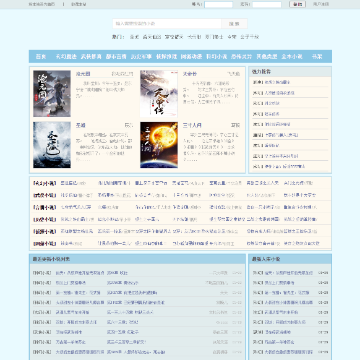Open the 全本小说 tab

click(292, 57)
